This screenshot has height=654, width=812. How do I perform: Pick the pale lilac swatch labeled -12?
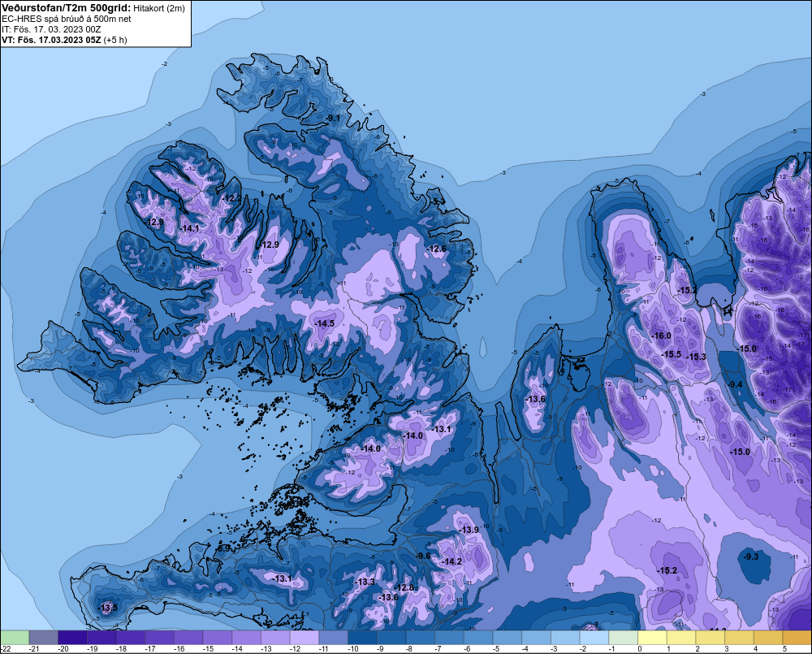(304, 638)
